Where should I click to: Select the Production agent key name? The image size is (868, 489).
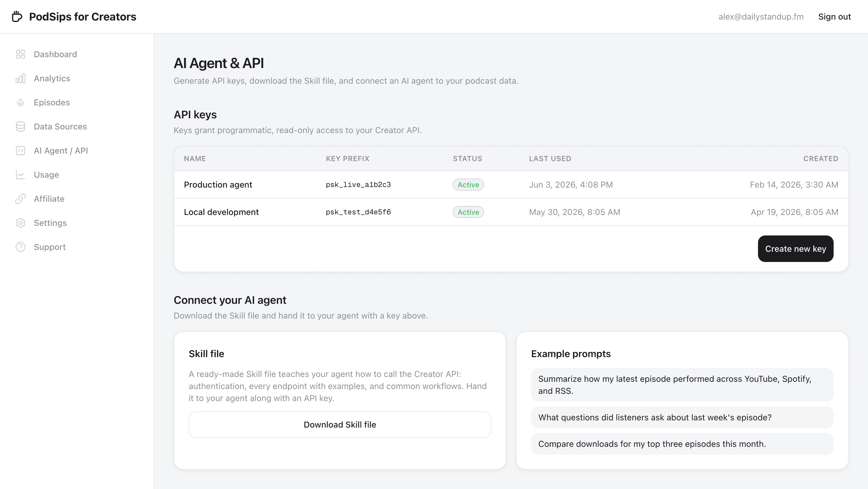(218, 184)
